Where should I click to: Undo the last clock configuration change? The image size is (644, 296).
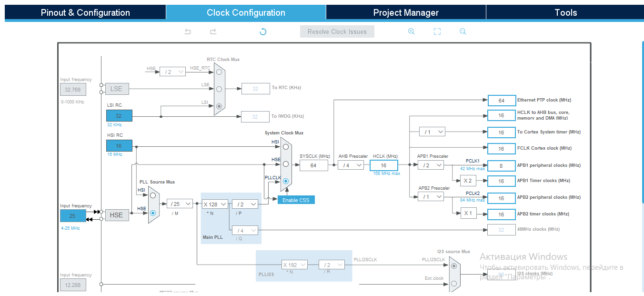pyautogui.click(x=188, y=31)
